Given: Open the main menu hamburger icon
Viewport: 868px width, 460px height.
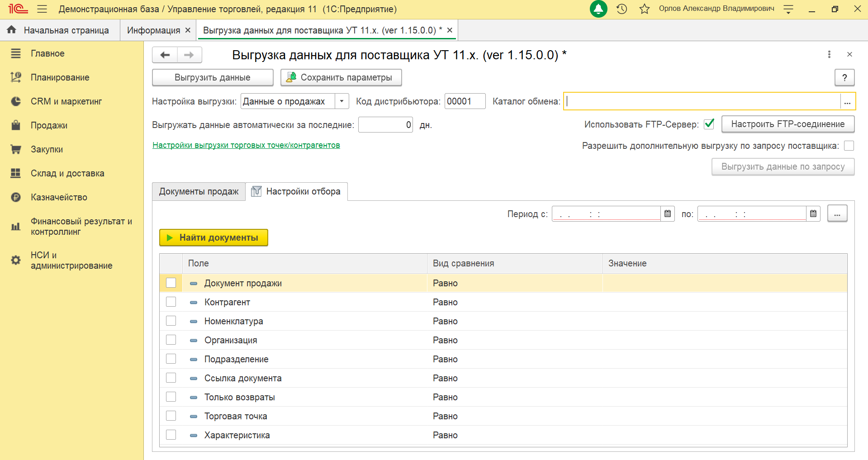Looking at the screenshot, I should coord(42,9).
